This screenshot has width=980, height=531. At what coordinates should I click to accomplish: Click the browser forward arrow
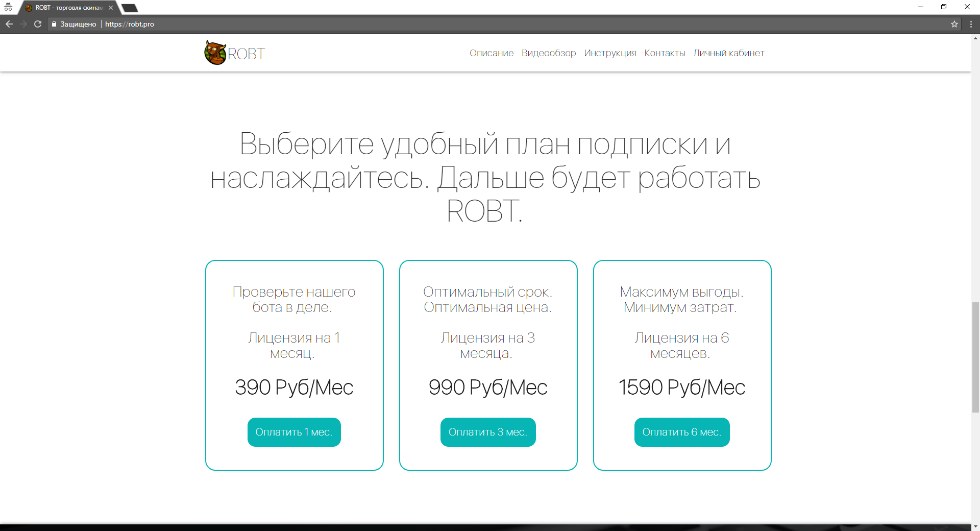[23, 24]
